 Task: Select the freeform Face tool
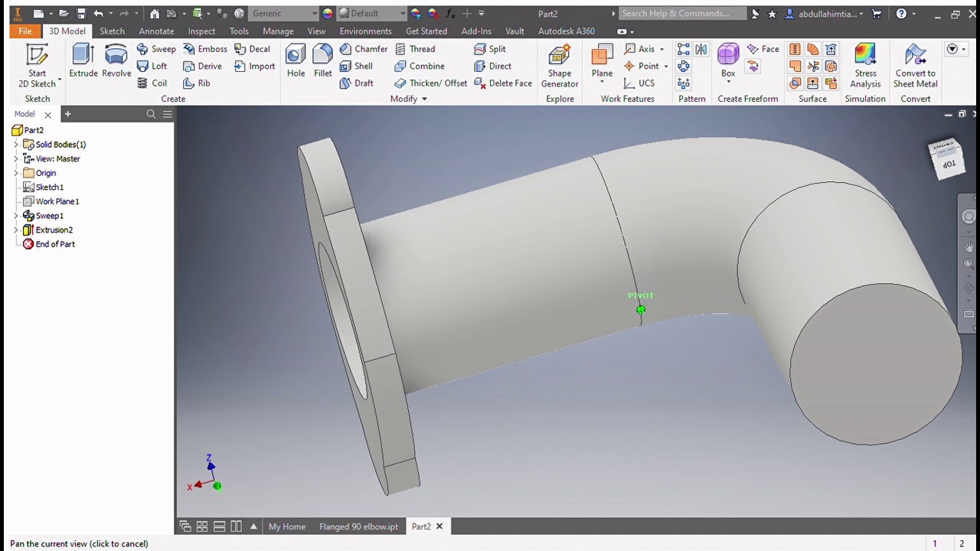(x=763, y=49)
